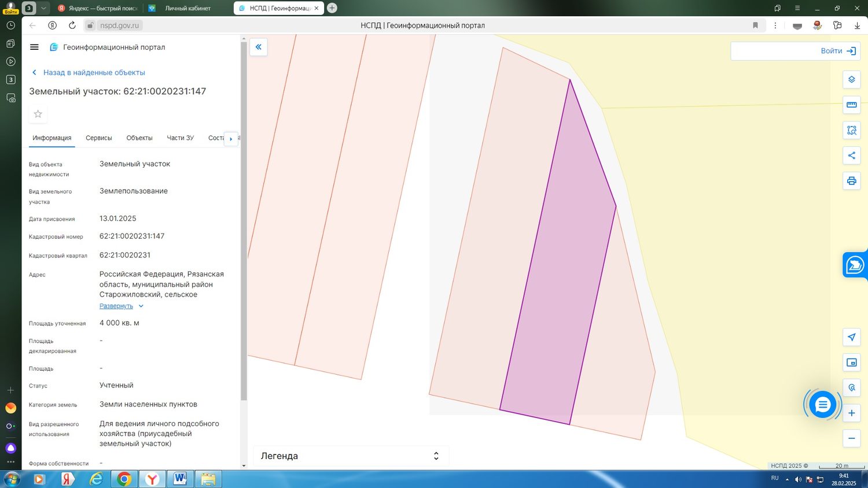Select cadastral number 62:21:0020231:147 value
This screenshot has height=488, width=868.
click(x=132, y=236)
